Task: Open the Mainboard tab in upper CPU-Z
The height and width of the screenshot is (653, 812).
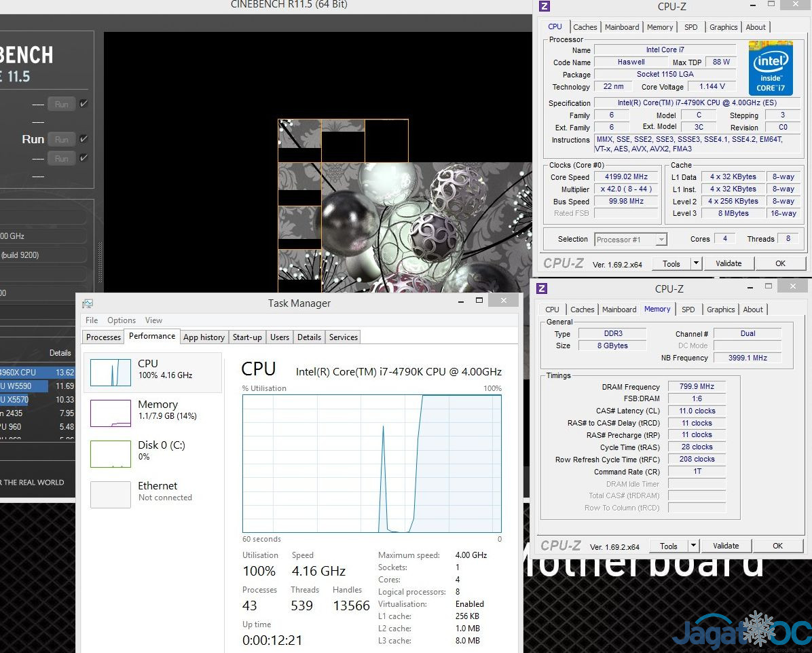Action: click(622, 27)
